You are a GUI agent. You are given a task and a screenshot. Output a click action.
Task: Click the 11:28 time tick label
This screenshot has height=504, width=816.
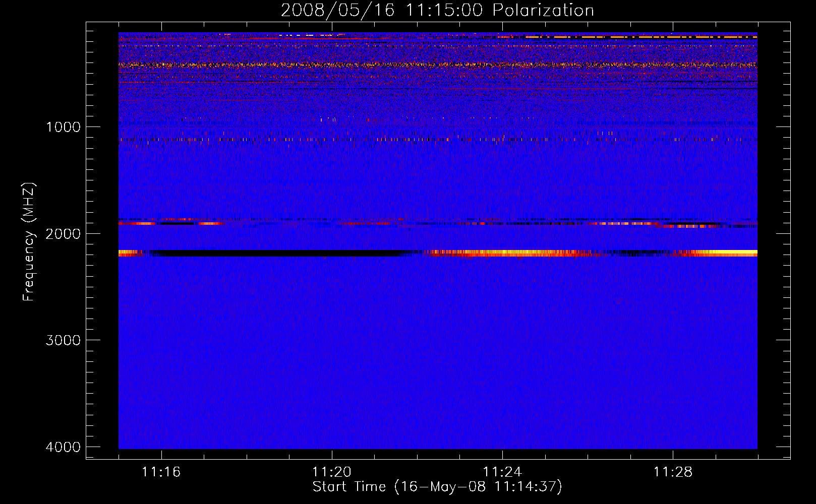tap(673, 472)
